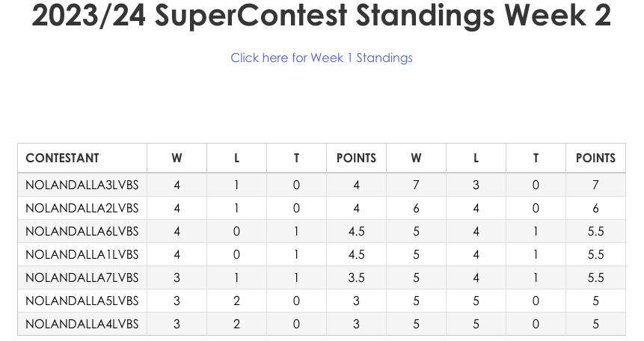This screenshot has height=341, width=644.
Task: Click the 3.5 points cell for NOLANDALLA7LVBS
Action: (x=356, y=277)
